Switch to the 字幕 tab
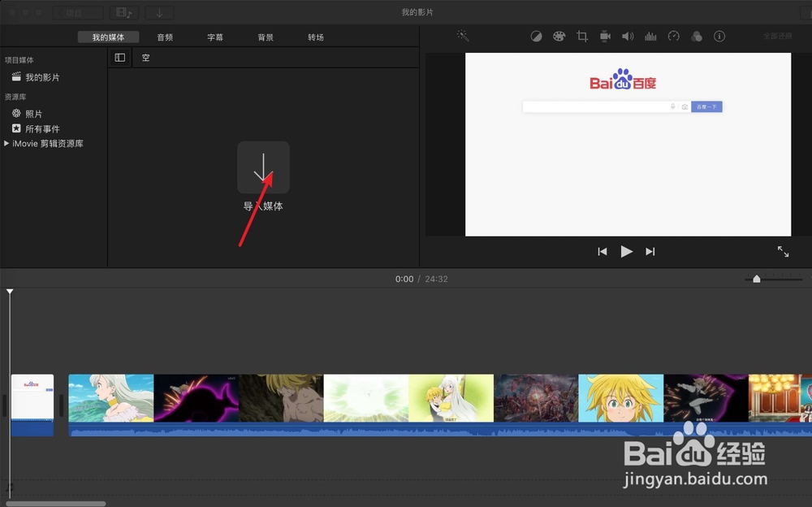This screenshot has width=812, height=507. pyautogui.click(x=215, y=37)
